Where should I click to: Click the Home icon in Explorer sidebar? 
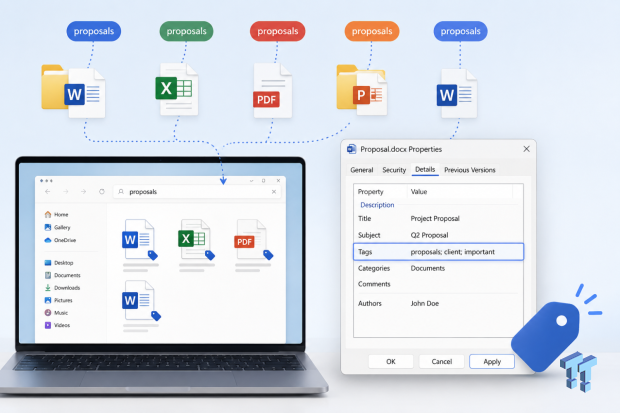(48, 214)
